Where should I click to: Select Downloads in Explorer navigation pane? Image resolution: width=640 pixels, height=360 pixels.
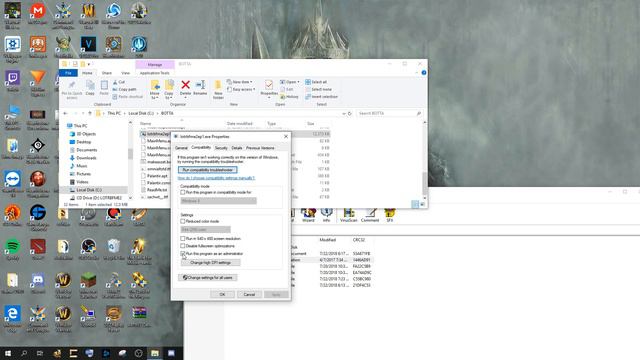tap(86, 158)
